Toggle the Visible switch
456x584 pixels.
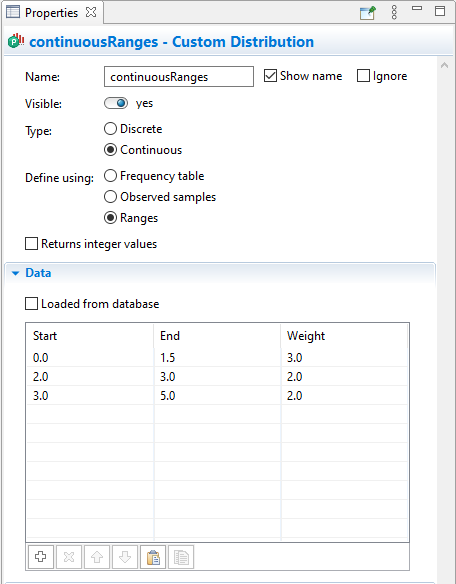click(116, 103)
